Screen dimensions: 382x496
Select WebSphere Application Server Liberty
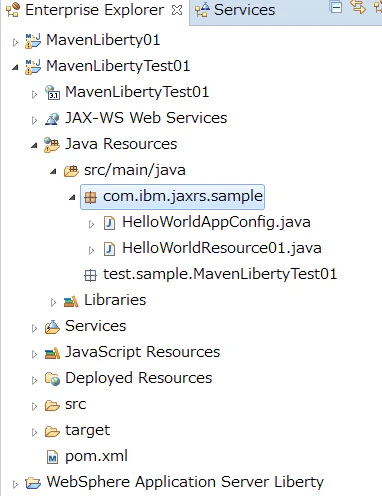coord(185,482)
